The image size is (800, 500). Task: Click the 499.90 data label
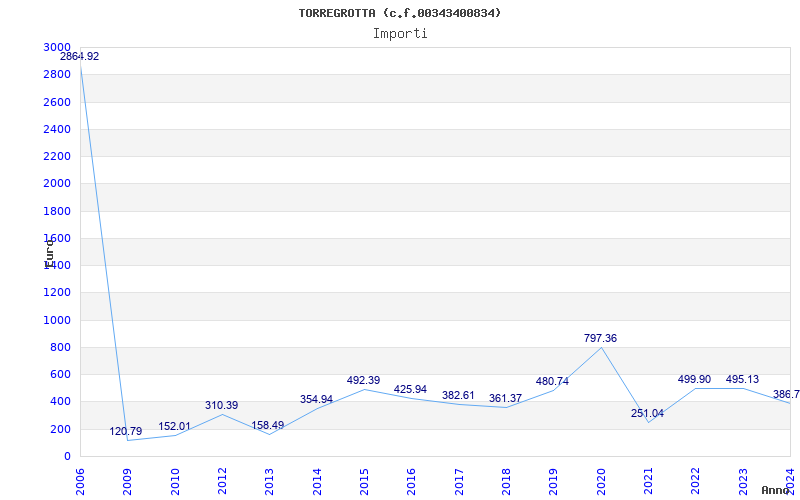coord(694,380)
